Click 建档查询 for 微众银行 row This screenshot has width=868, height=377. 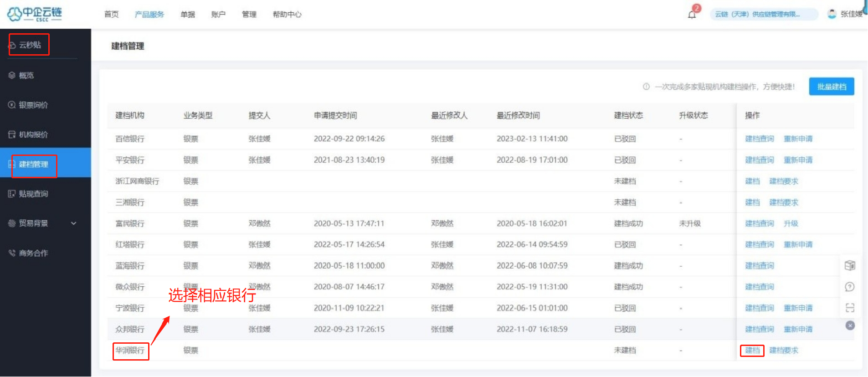[x=759, y=287]
